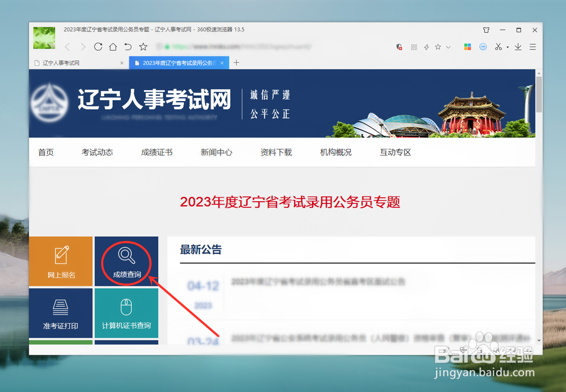566x392 pixels.
Task: Open the 互动专区 navigation item
Action: 395,152
